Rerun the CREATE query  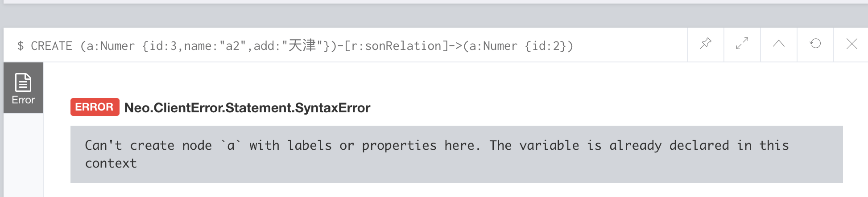point(815,44)
